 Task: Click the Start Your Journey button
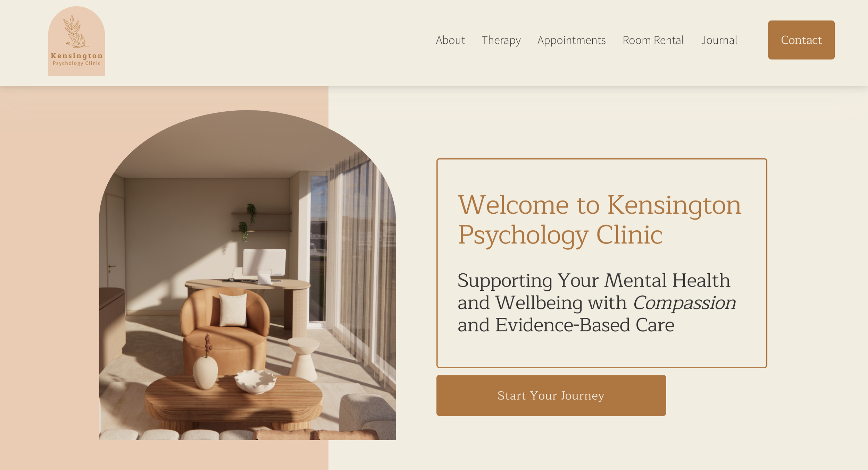point(551,395)
